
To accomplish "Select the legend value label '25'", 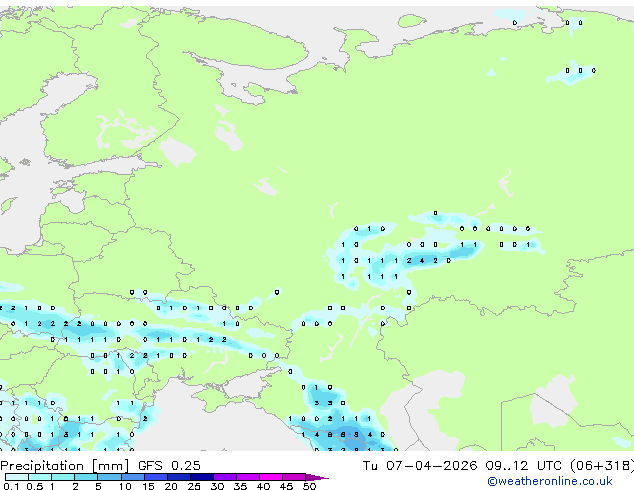I will pyautogui.click(x=194, y=486).
